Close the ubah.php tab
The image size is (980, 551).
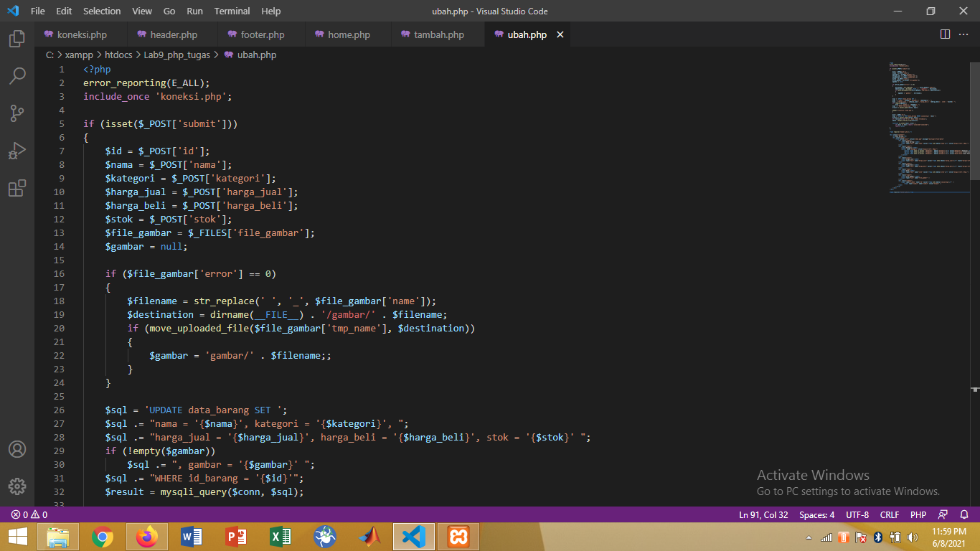click(560, 34)
